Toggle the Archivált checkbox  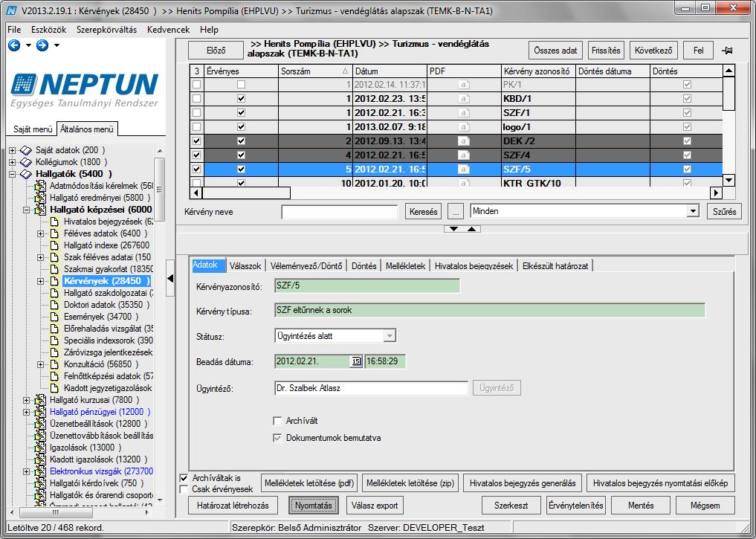(x=277, y=421)
